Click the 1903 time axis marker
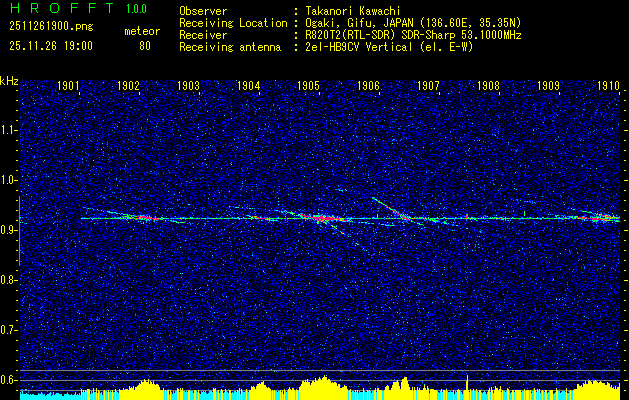 tap(188, 85)
